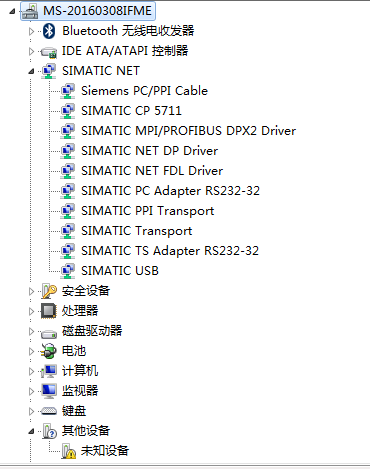This screenshot has width=370, height=469.
Task: Collapse the 其他设备 node
Action: click(x=31, y=432)
